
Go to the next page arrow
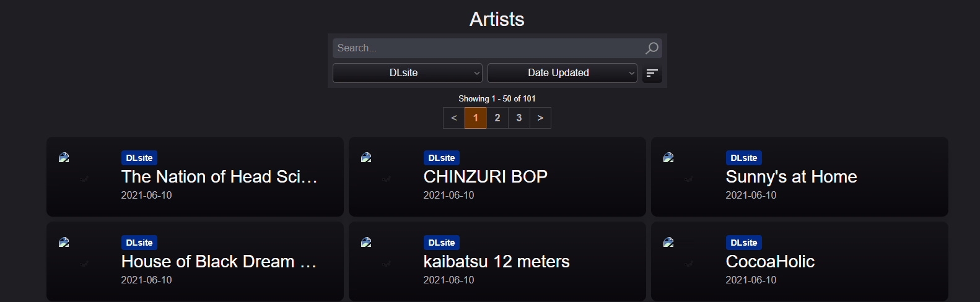(x=540, y=118)
